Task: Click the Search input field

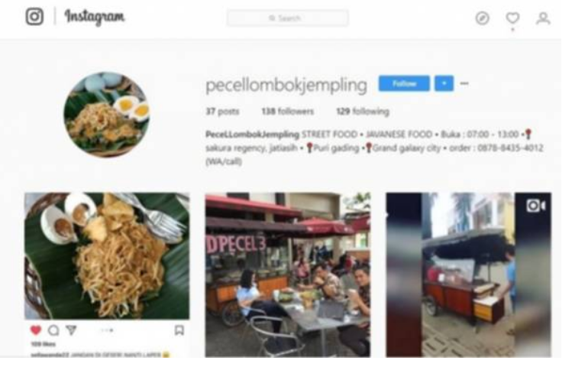Action: [287, 18]
